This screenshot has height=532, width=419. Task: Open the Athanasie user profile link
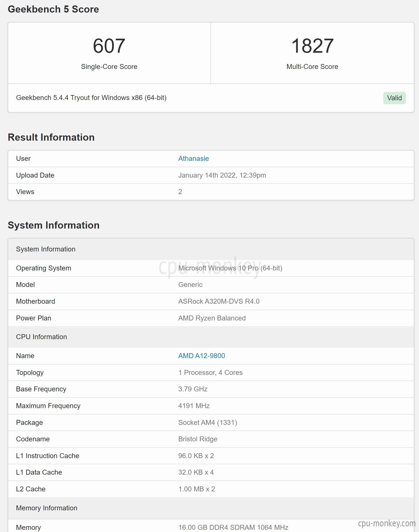point(193,158)
